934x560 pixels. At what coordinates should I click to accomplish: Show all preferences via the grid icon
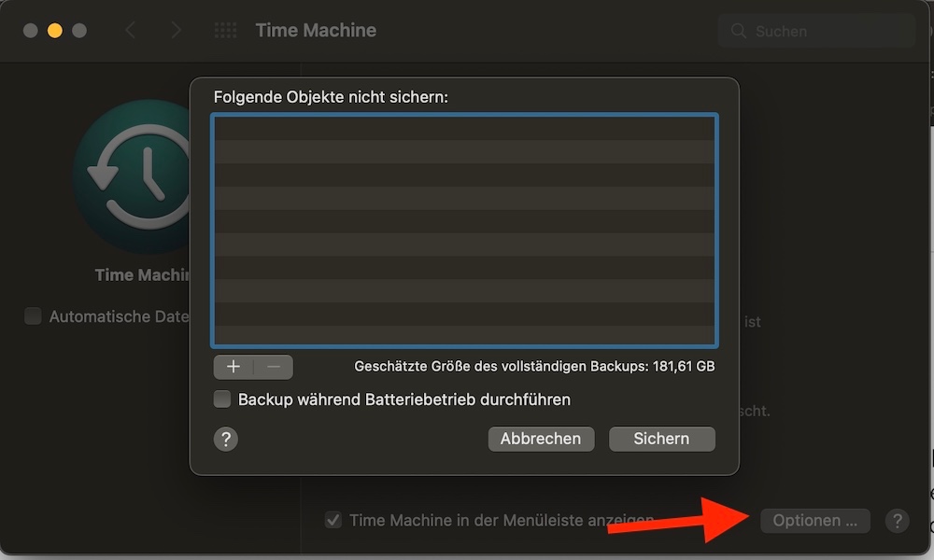225,30
